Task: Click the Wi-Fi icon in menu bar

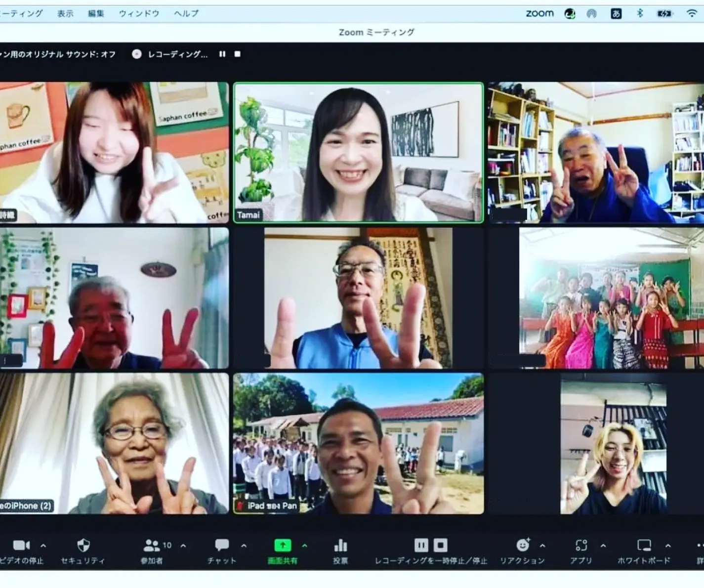Action: [692, 14]
